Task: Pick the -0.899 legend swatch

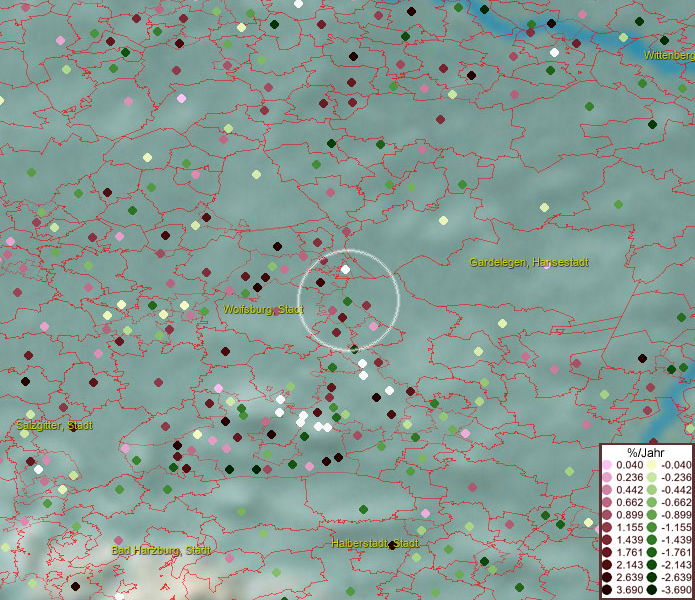Action: click(652, 515)
